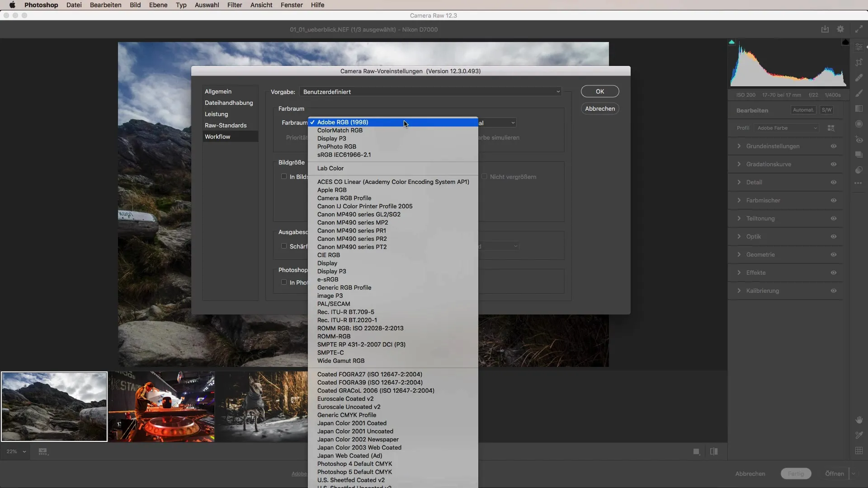Select the Spot removal bandage tool
This screenshot has height=488, width=868.
pos(859,78)
